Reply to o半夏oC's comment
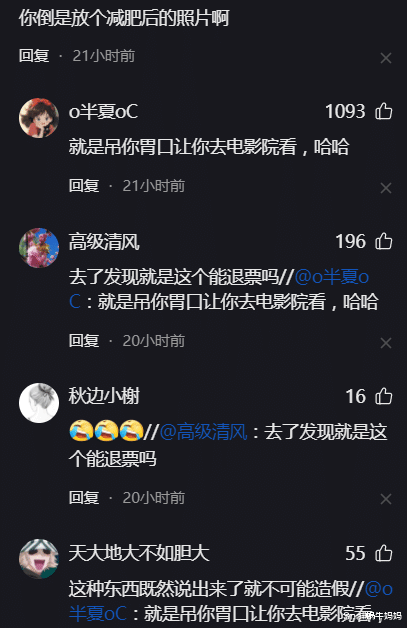 (x=84, y=186)
